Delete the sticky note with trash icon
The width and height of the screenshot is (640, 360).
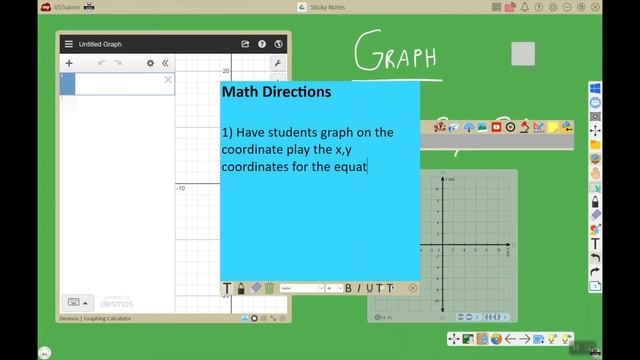tap(269, 288)
